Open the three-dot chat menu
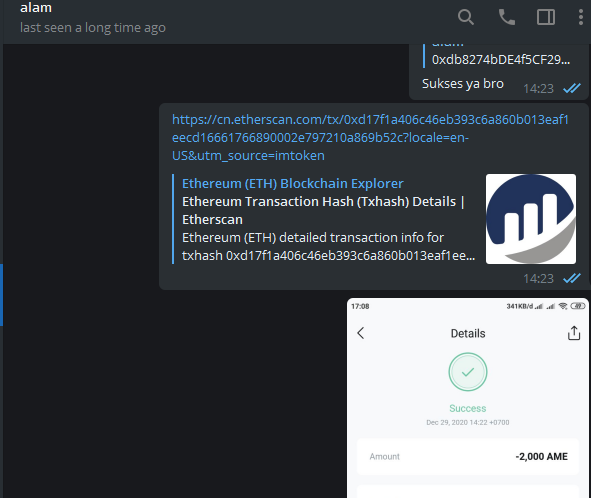 click(580, 17)
